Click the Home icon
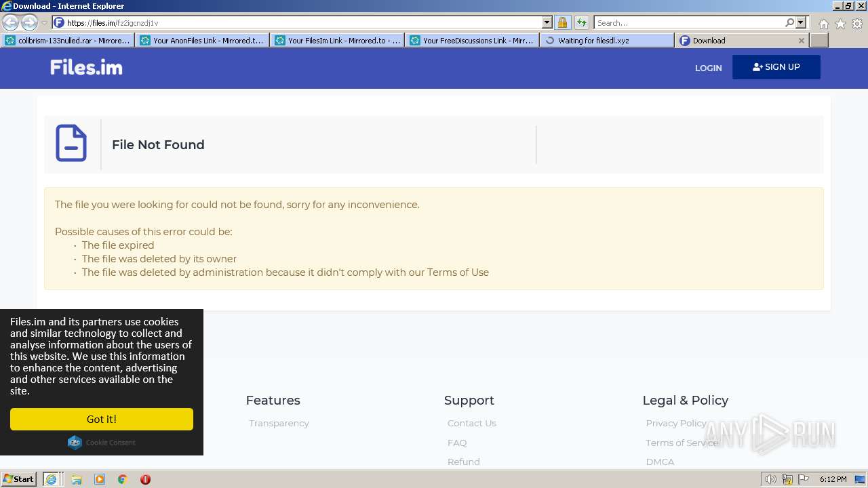The width and height of the screenshot is (868, 488). click(823, 24)
